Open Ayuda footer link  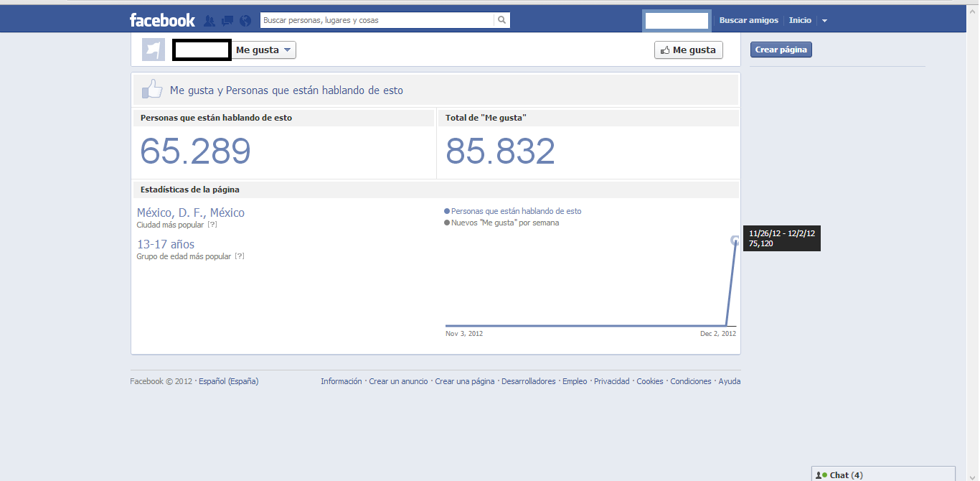[730, 381]
